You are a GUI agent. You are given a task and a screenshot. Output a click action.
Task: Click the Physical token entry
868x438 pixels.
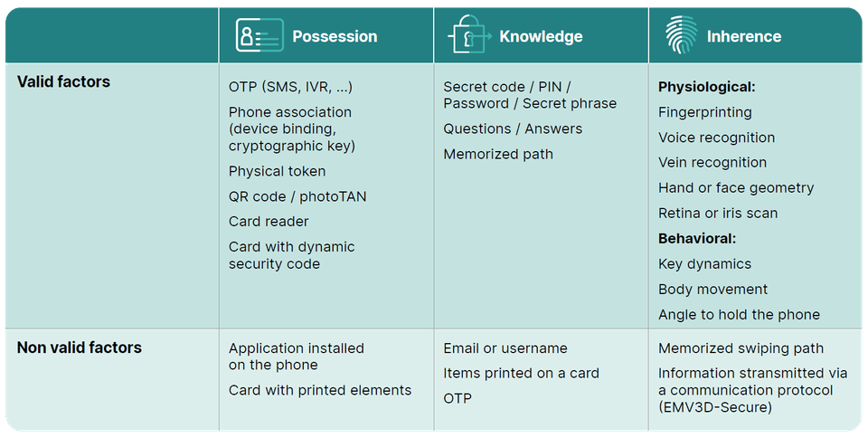(x=277, y=172)
